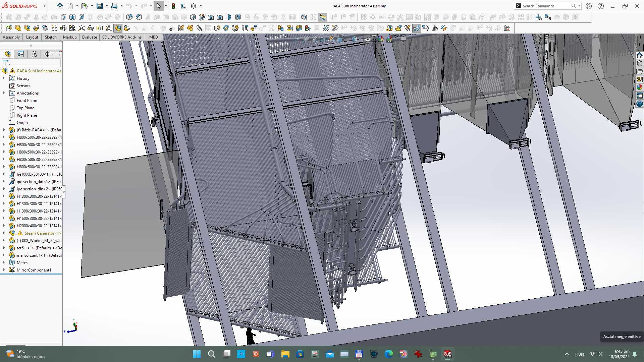This screenshot has height=362, width=644.
Task: Toggle the highlighted measure toolbar button
Action: pos(322,17)
